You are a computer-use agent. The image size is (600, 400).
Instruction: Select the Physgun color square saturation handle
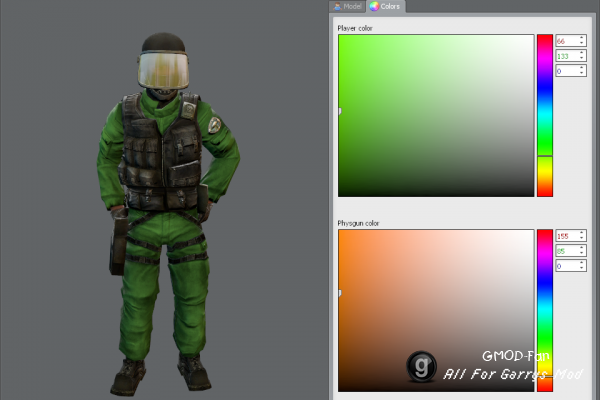pos(340,293)
